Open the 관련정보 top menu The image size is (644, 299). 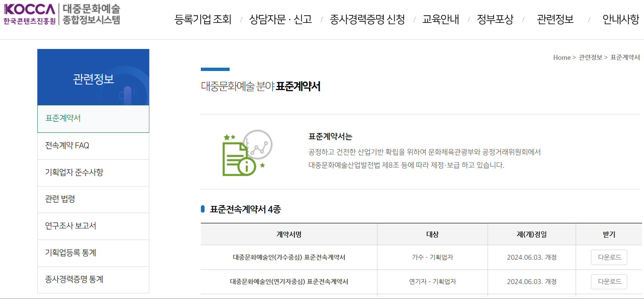point(555,19)
